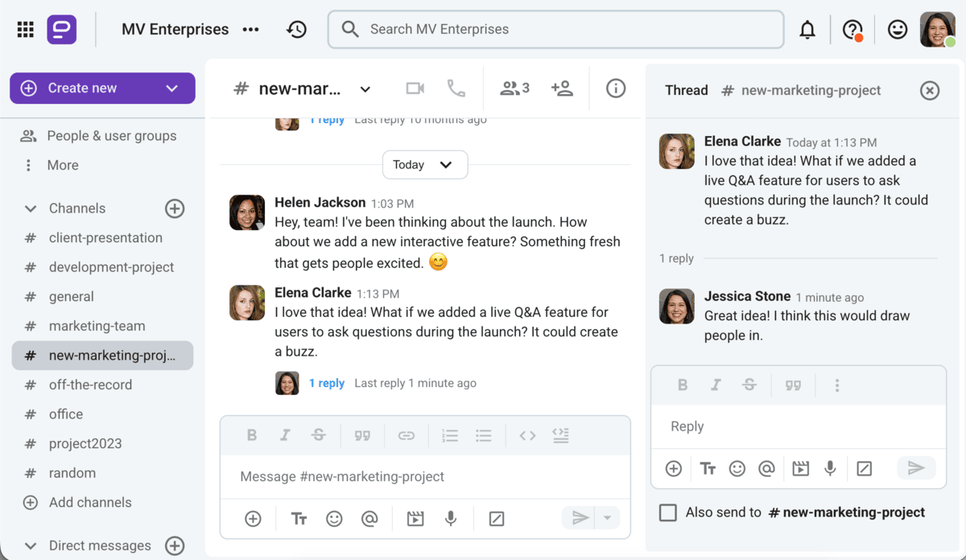Close the Thread panel
Viewport: 966px width, 560px height.
click(x=930, y=90)
